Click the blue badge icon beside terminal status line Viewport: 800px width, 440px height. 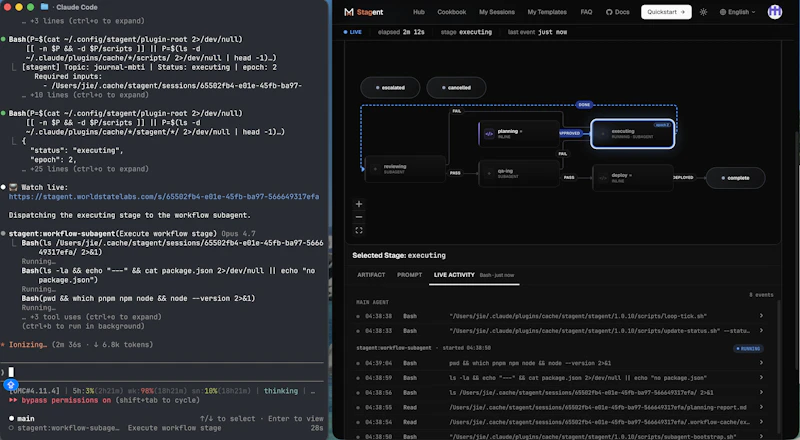(11, 384)
